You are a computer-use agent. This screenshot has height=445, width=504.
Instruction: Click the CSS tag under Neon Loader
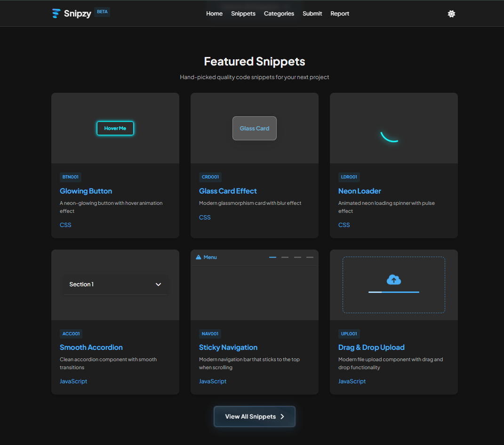coord(344,225)
